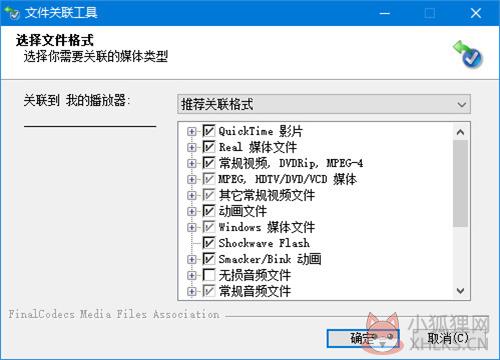This screenshot has width=500, height=360.
Task: Expand the 常规音频文件 tree node
Action: tap(192, 291)
